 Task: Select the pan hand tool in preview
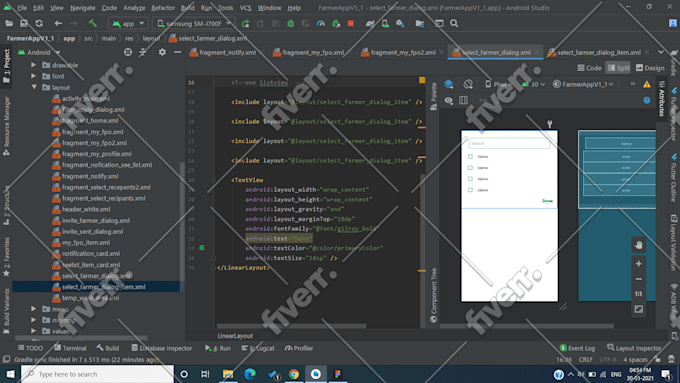(638, 245)
